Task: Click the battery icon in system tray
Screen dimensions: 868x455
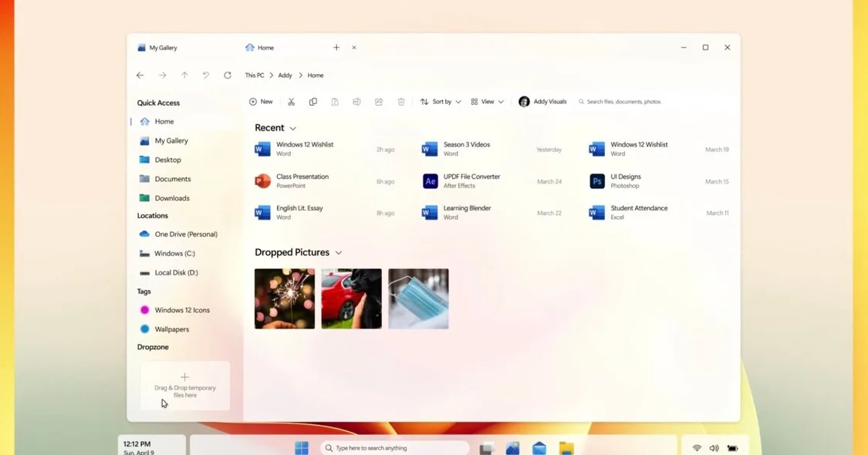Action: 732,448
